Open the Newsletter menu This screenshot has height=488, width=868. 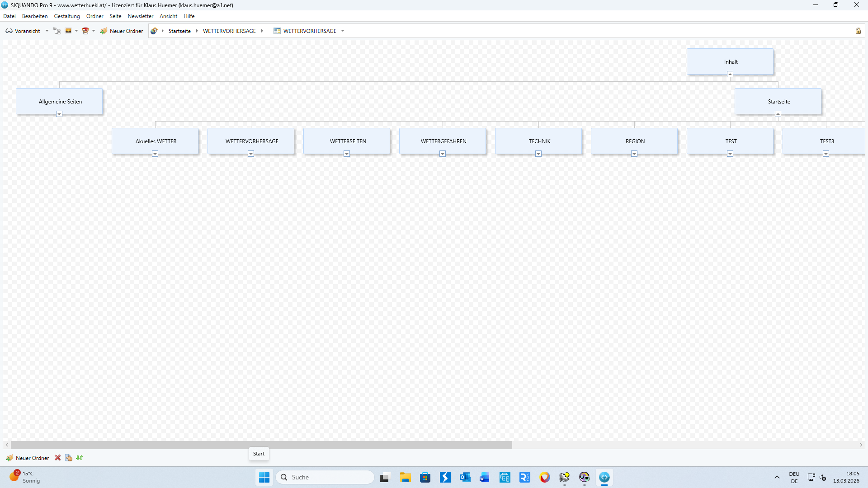point(140,16)
